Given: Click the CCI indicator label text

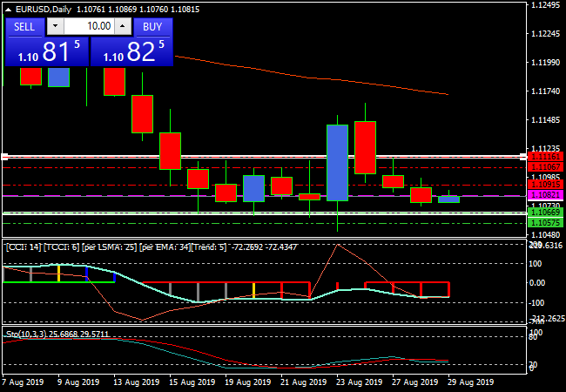Looking at the screenshot, I should point(152,247).
